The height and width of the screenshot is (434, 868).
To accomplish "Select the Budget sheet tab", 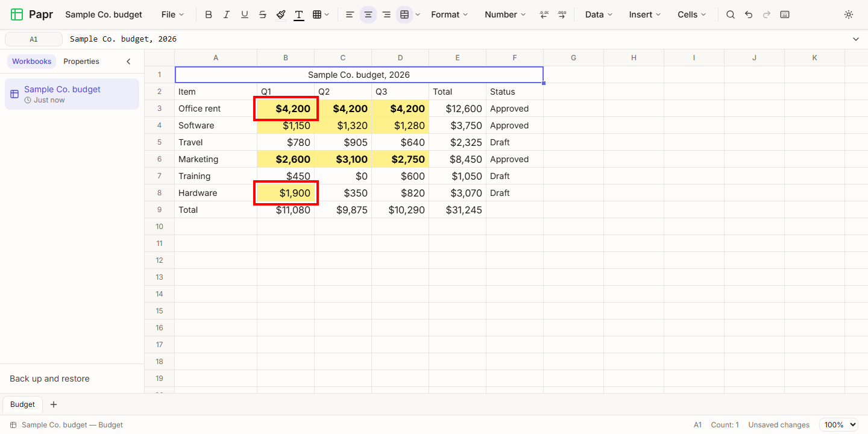I will (x=22, y=404).
